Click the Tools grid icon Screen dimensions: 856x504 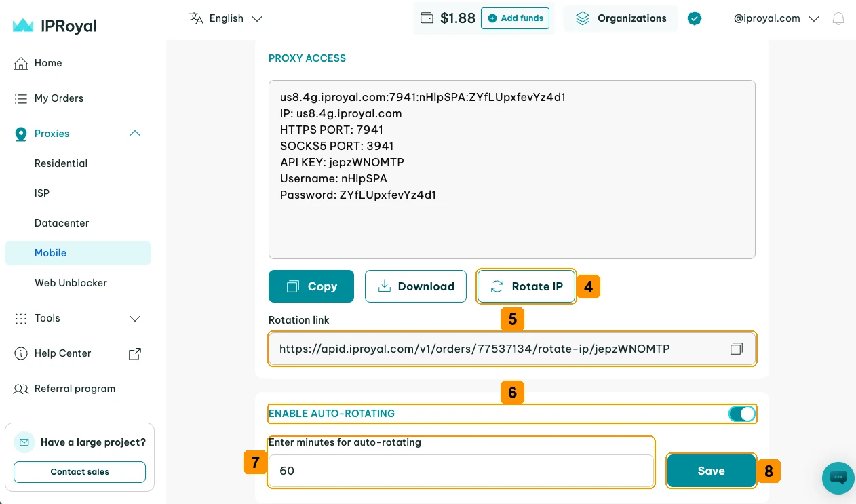(x=21, y=318)
